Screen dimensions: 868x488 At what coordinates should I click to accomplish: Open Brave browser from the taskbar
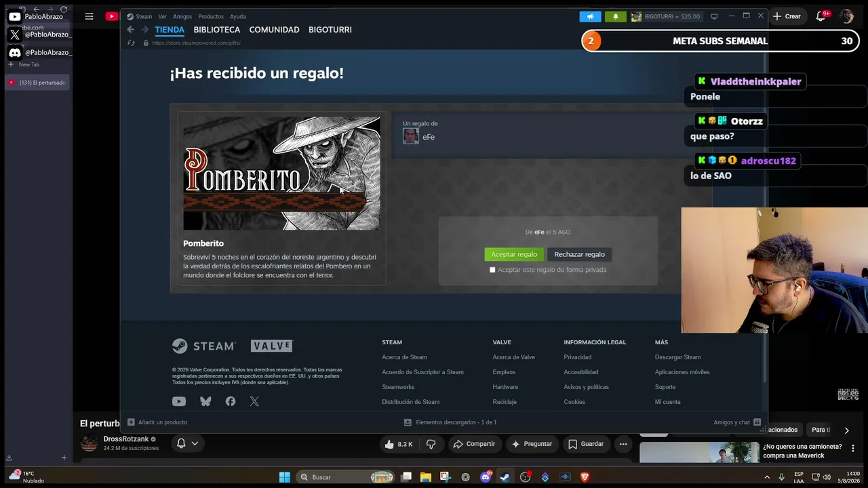coord(585,476)
